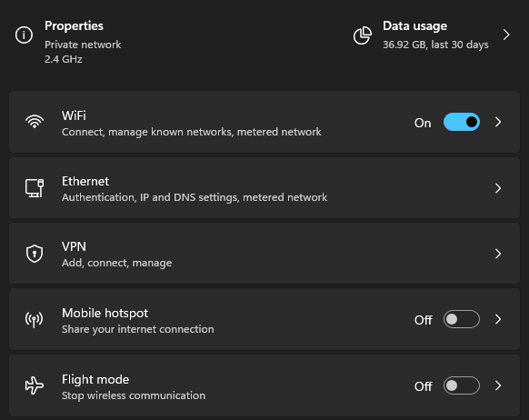Viewport: 529px width, 420px height.
Task: Open Flight mode details chevron
Action: tap(498, 385)
